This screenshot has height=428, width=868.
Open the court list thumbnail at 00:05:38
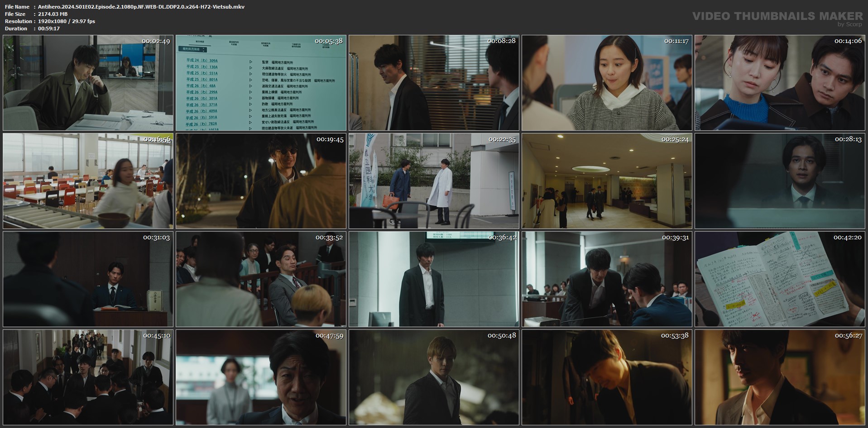pos(261,83)
